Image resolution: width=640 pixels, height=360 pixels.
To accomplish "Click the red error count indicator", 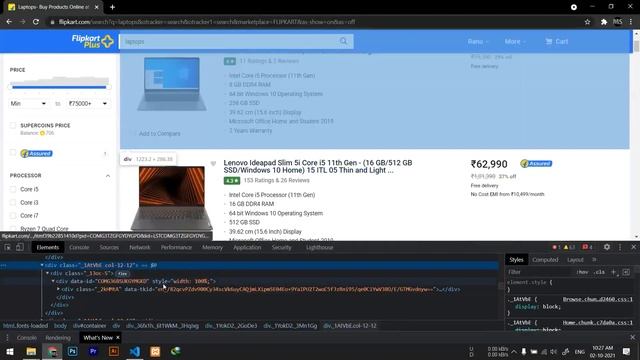I will pos(556,247).
